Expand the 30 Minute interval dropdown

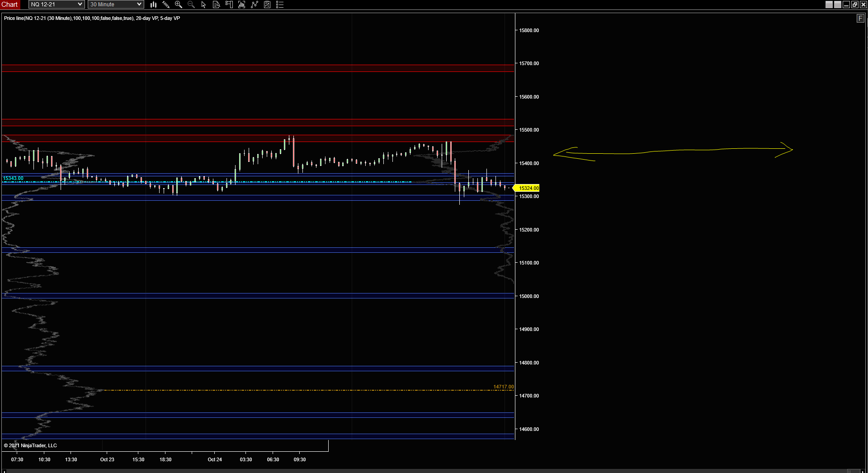116,5
